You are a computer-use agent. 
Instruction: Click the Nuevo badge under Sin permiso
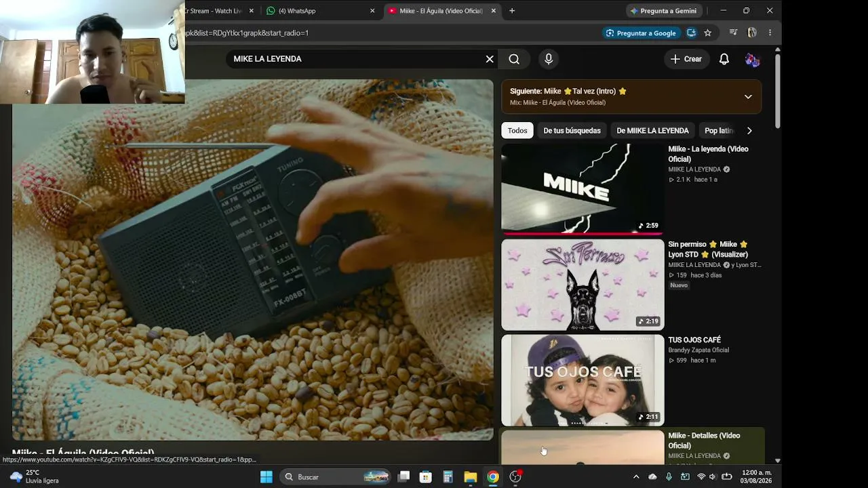coord(679,285)
